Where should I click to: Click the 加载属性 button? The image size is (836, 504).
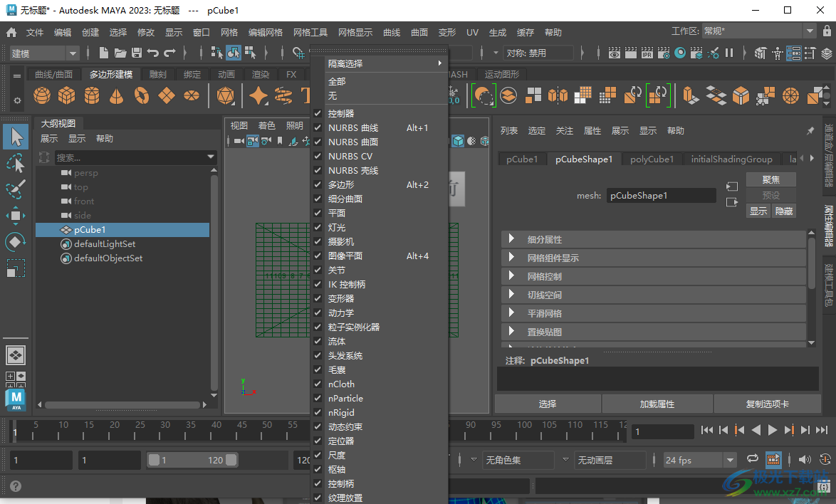pyautogui.click(x=657, y=404)
